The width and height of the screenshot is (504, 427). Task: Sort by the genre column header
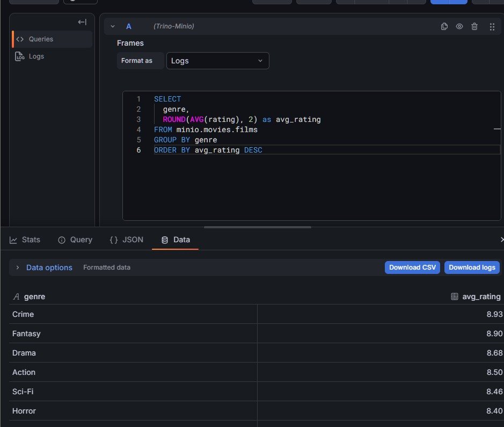(34, 296)
